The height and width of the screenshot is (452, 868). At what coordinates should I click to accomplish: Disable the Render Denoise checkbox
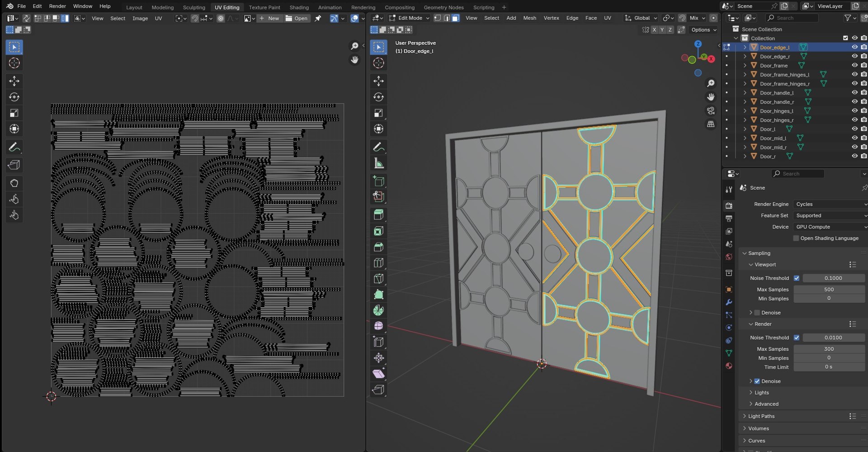[x=757, y=381]
